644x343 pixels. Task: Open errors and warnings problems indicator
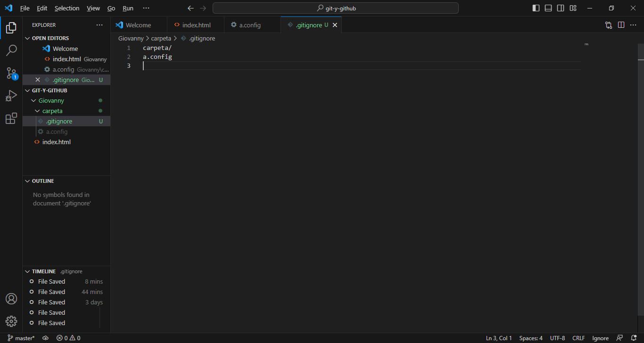(68, 338)
